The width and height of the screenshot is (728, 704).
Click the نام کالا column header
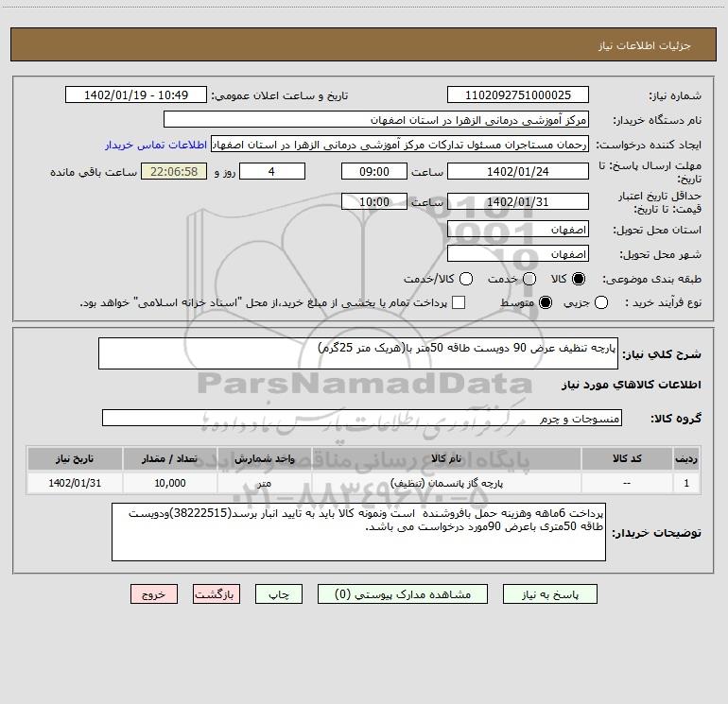pos(446,458)
